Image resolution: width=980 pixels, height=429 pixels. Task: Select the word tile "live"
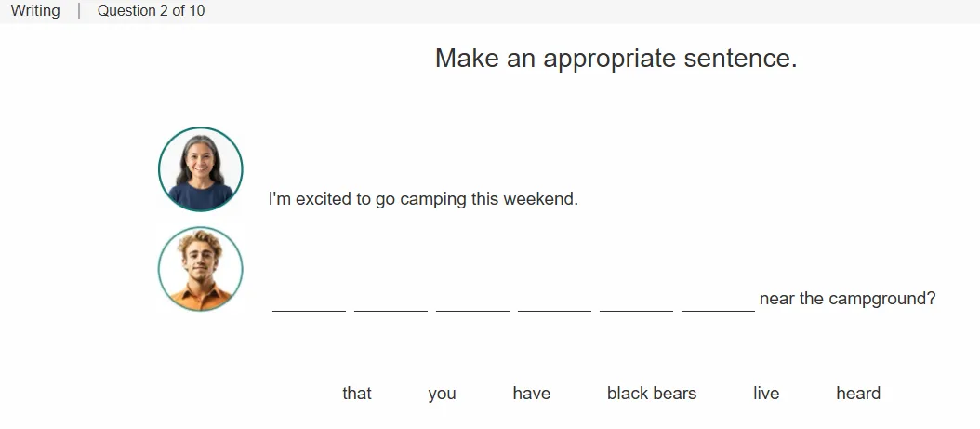coord(766,394)
